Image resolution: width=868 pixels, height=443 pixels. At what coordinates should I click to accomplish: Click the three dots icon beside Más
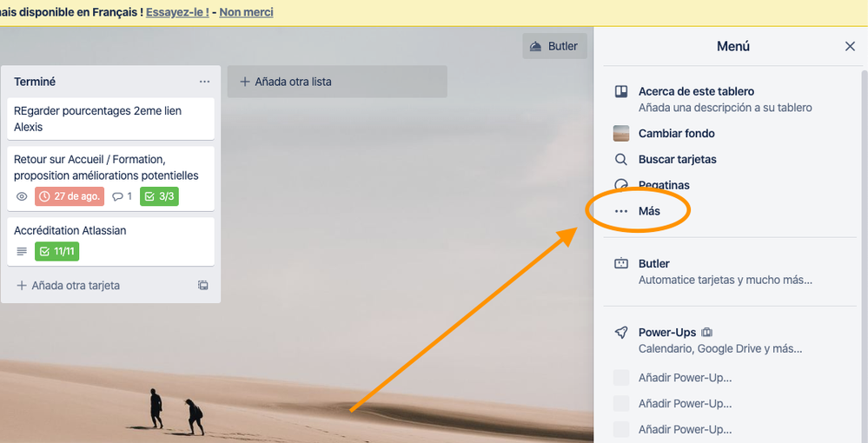(621, 211)
